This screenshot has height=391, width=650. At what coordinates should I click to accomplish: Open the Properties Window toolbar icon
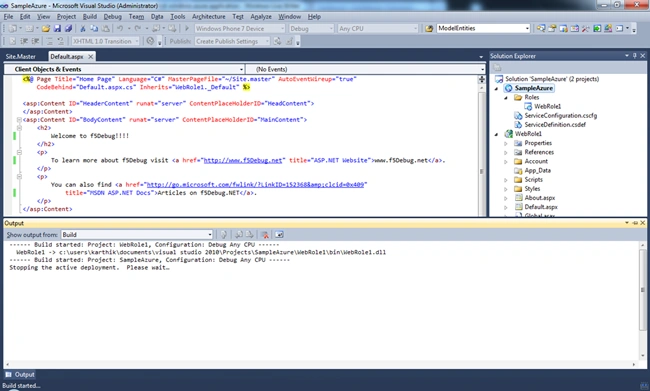pyautogui.click(x=552, y=29)
